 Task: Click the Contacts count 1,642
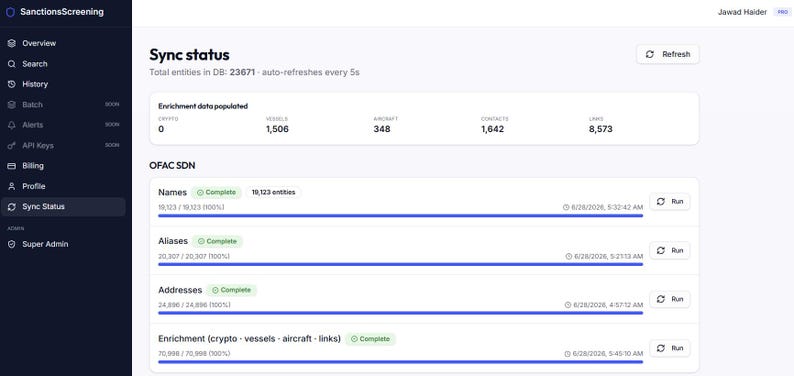pos(493,129)
